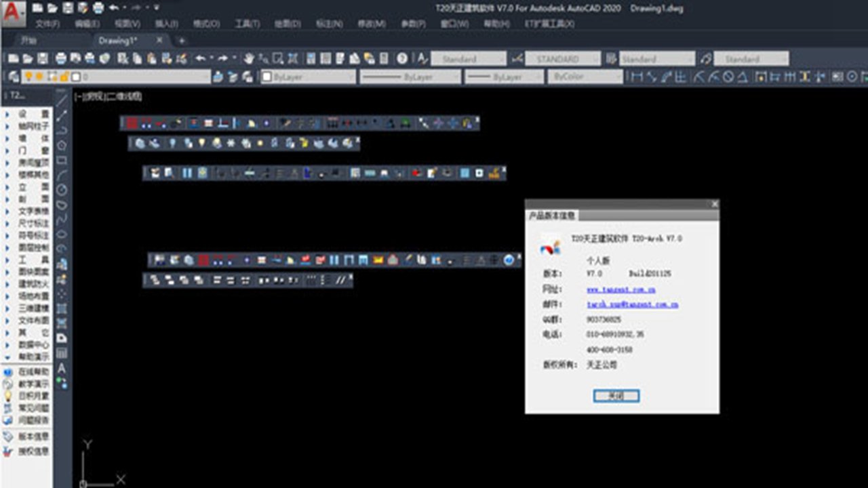Click the Dimension Style icon before STANDARD

click(517, 58)
